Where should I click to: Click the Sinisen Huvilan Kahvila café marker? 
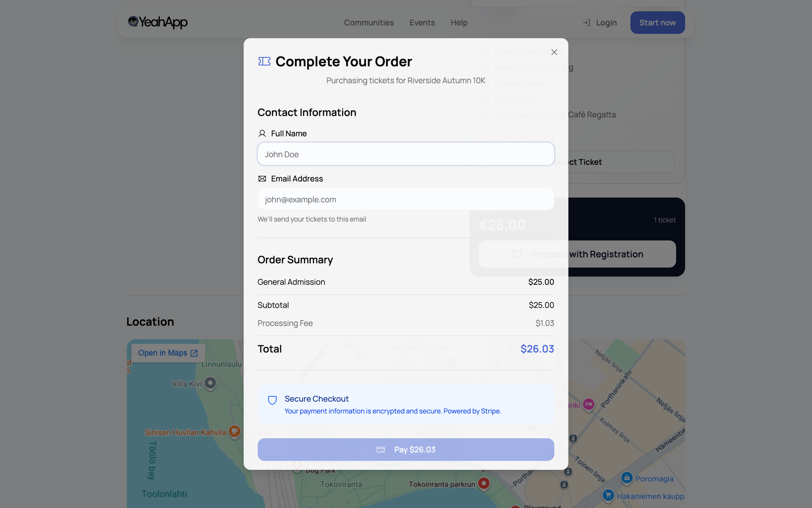click(x=235, y=432)
